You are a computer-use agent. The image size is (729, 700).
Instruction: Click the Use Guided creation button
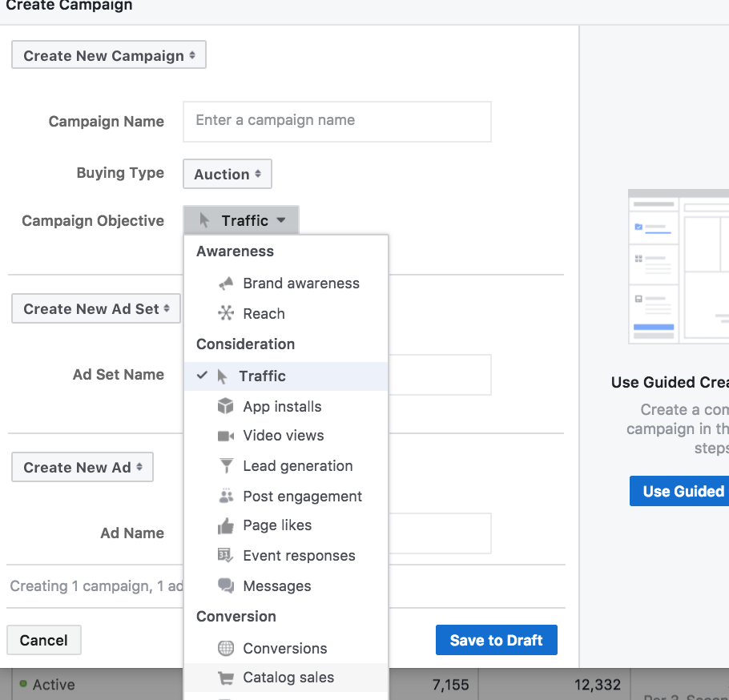[x=679, y=491]
